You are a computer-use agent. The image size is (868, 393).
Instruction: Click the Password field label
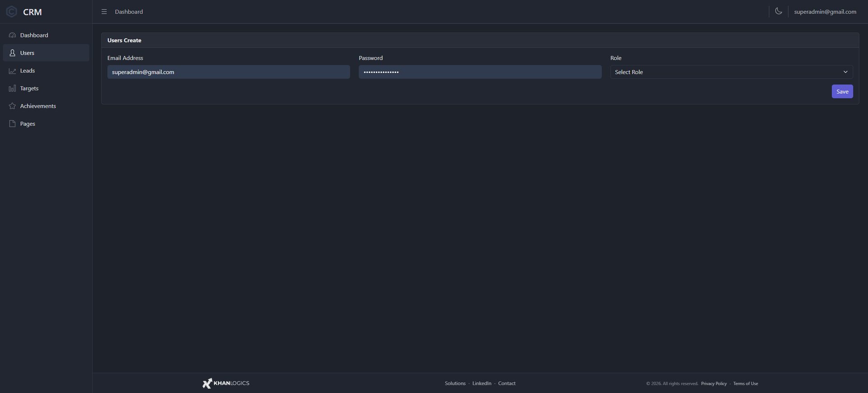tap(371, 58)
